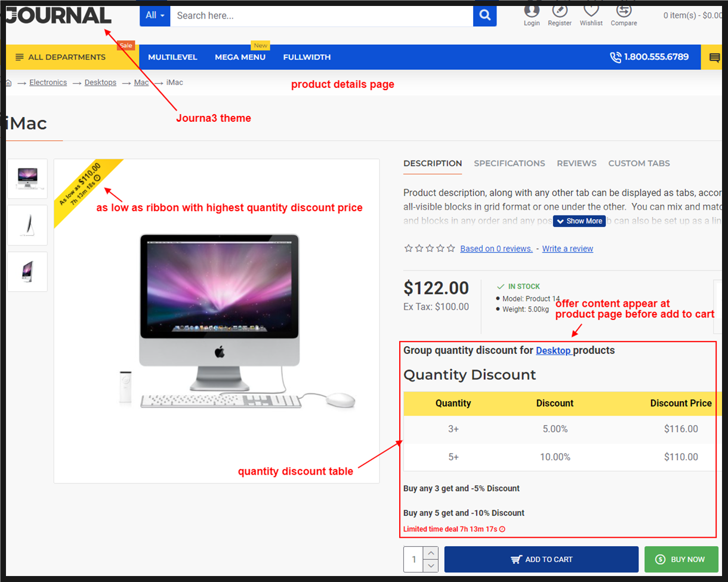Open the Compare arrows icon
This screenshot has width=728, height=582.
coord(624,10)
